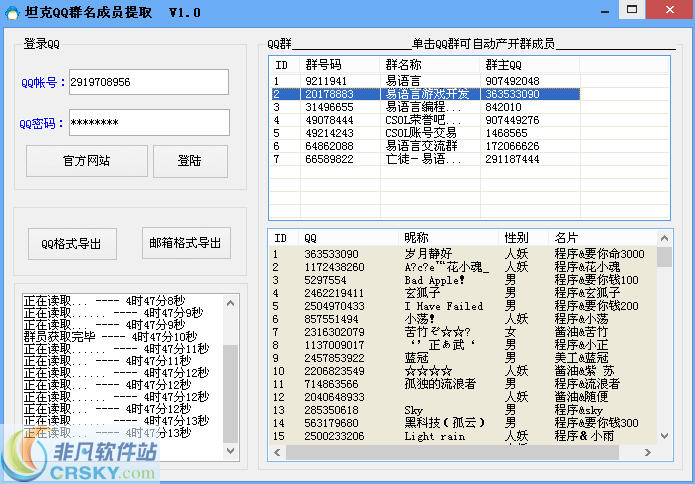Click the 名片 column header

coord(603,238)
